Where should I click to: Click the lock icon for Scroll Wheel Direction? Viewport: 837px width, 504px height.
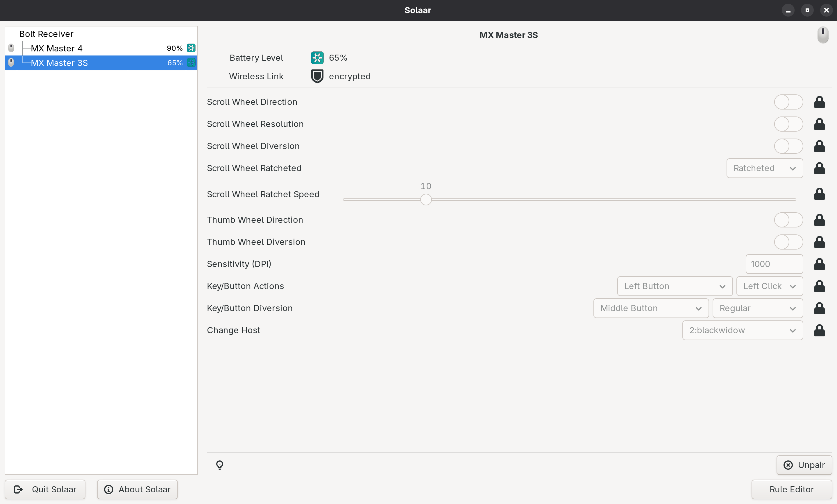(x=819, y=102)
